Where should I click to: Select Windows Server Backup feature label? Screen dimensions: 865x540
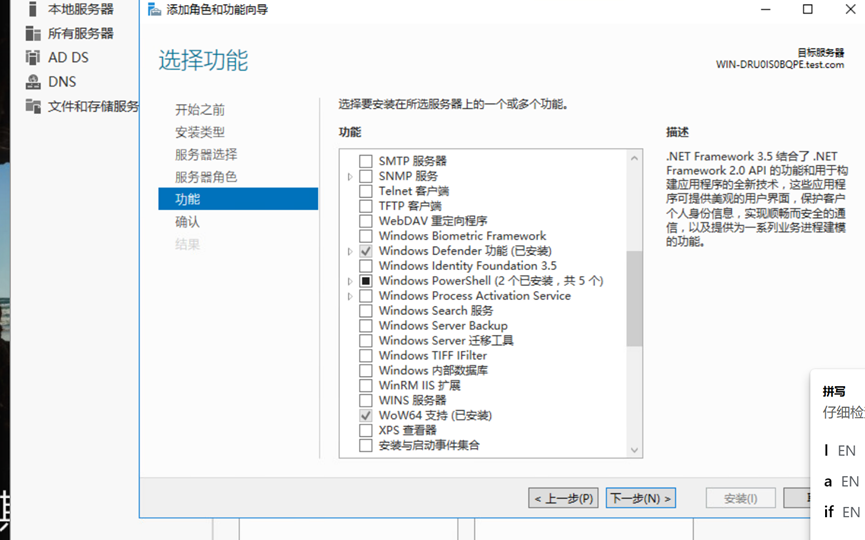click(443, 325)
